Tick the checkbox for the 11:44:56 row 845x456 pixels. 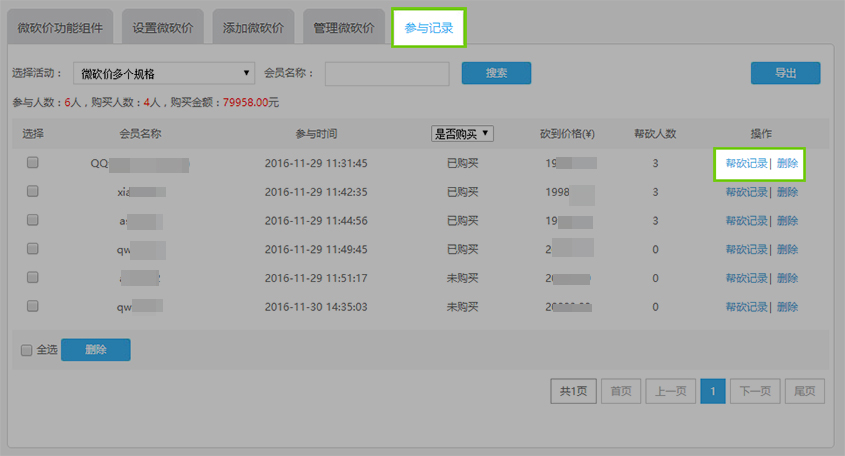(x=33, y=221)
